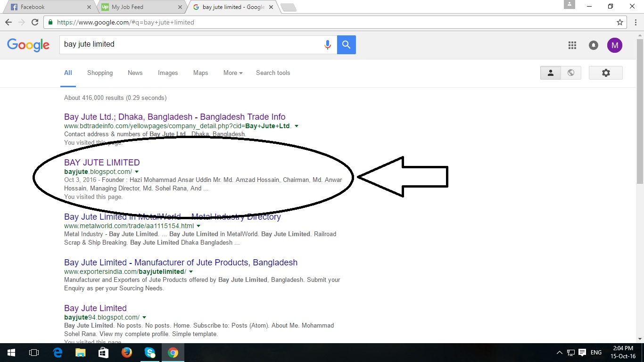This screenshot has height=362, width=644.
Task: Open Search tools options
Action: coord(273,73)
